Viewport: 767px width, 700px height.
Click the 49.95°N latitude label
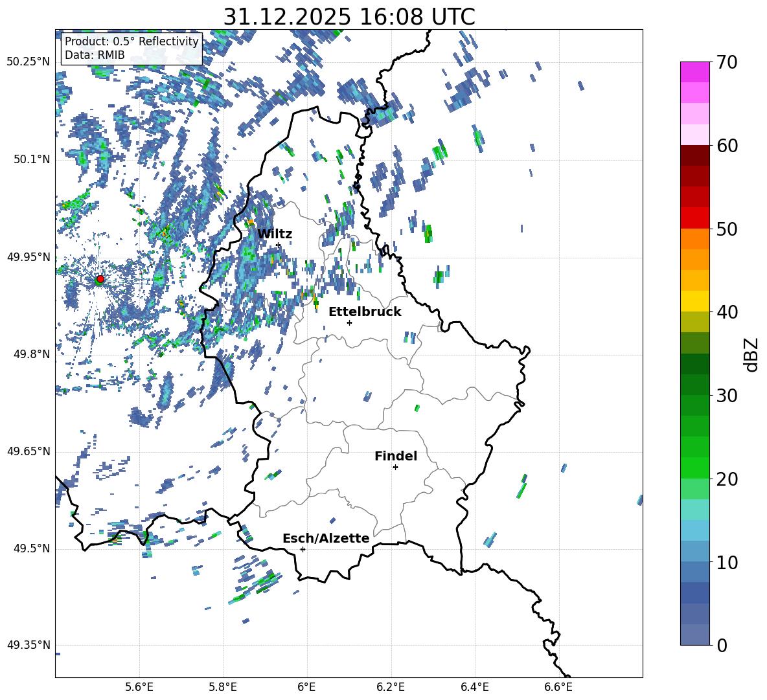(29, 257)
